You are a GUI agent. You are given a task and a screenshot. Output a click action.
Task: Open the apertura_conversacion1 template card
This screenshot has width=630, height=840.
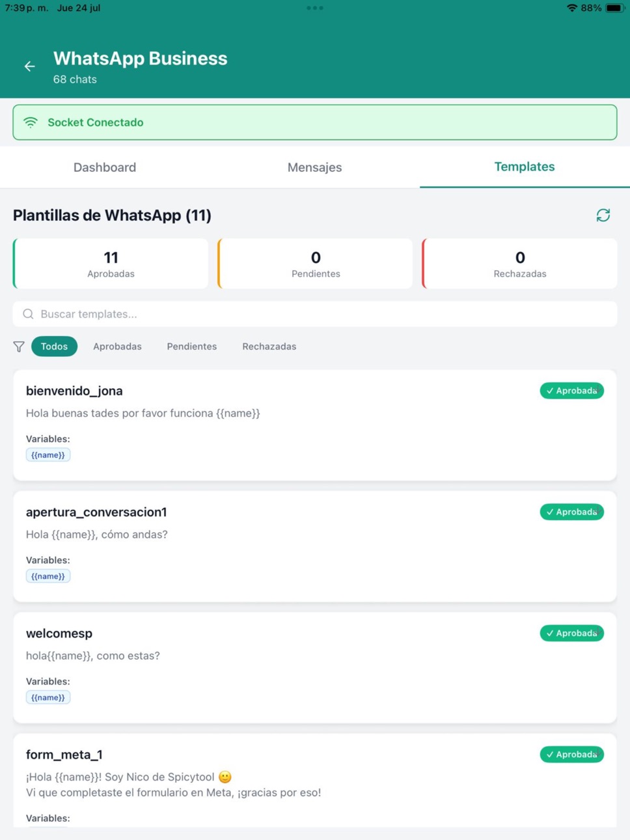tap(315, 546)
